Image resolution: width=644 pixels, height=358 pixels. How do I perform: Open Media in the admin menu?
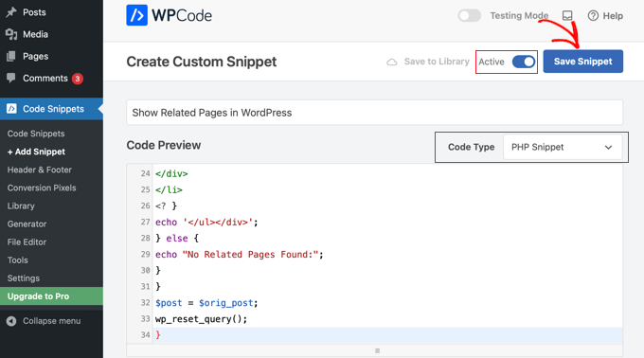[35, 34]
